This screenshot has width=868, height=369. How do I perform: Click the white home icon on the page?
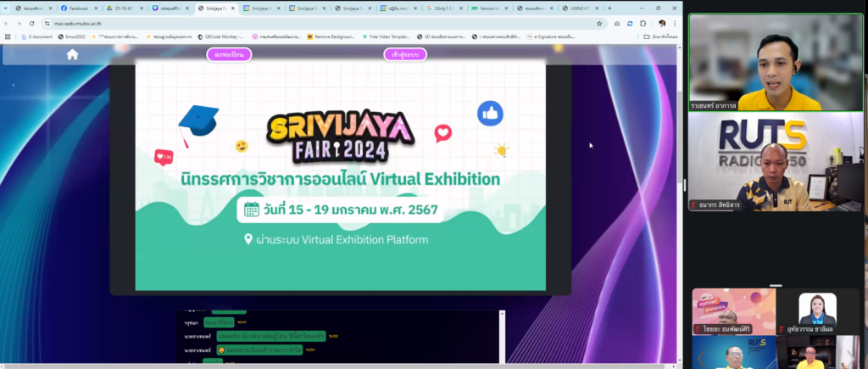click(73, 54)
